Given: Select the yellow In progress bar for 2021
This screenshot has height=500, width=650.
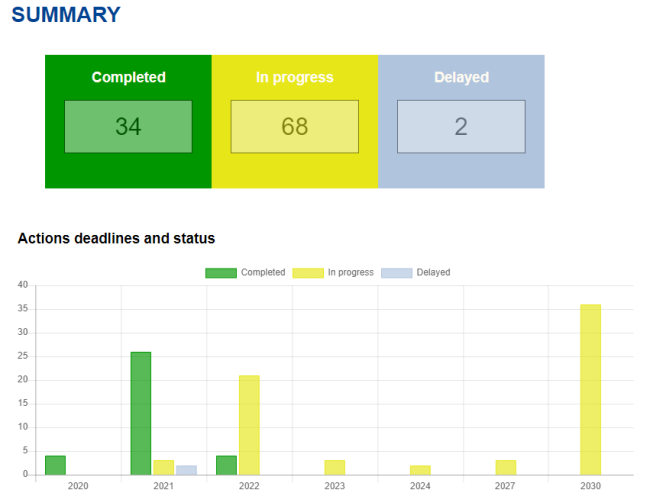Looking at the screenshot, I should pyautogui.click(x=164, y=468).
